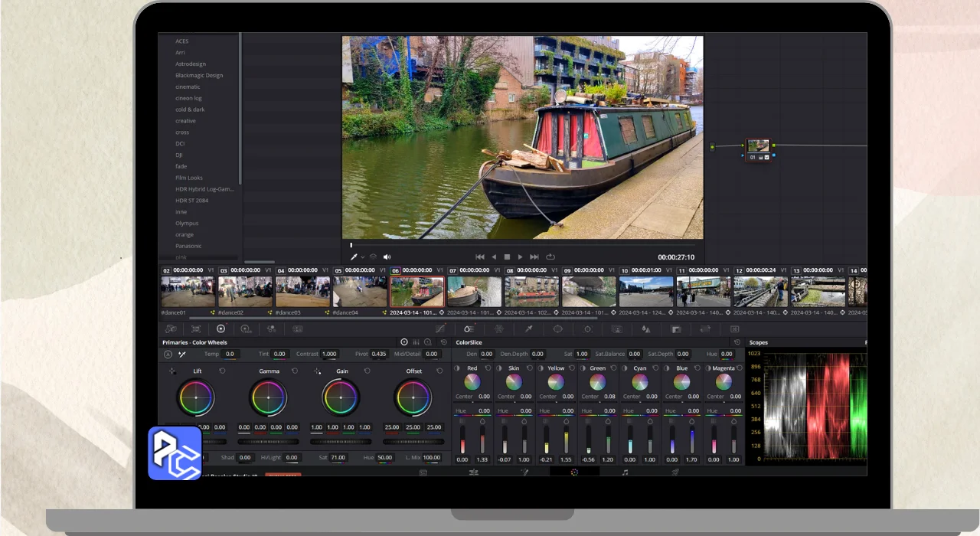Mute audio with the speaker icon

tap(387, 257)
